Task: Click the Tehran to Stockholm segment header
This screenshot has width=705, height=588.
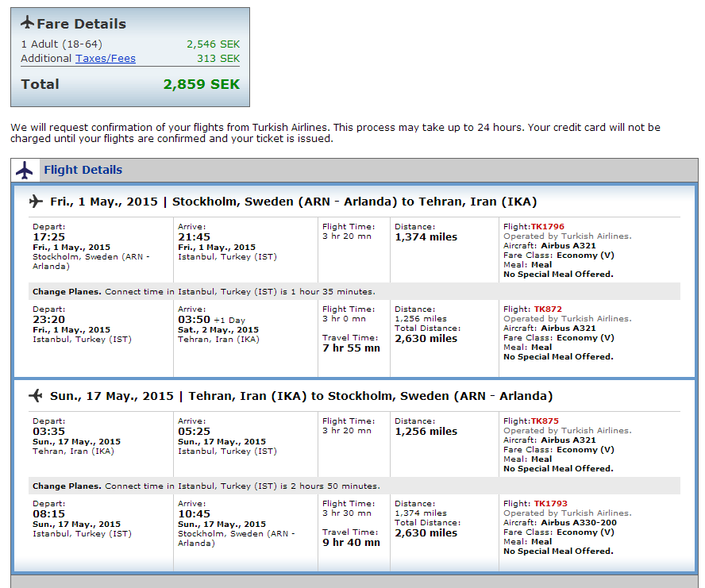Action: pyautogui.click(x=301, y=396)
